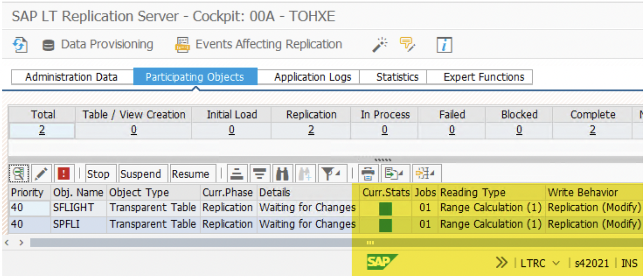Click the refresh icon in the top toolbar
This screenshot has height=279, width=644.
pyautogui.click(x=20, y=45)
